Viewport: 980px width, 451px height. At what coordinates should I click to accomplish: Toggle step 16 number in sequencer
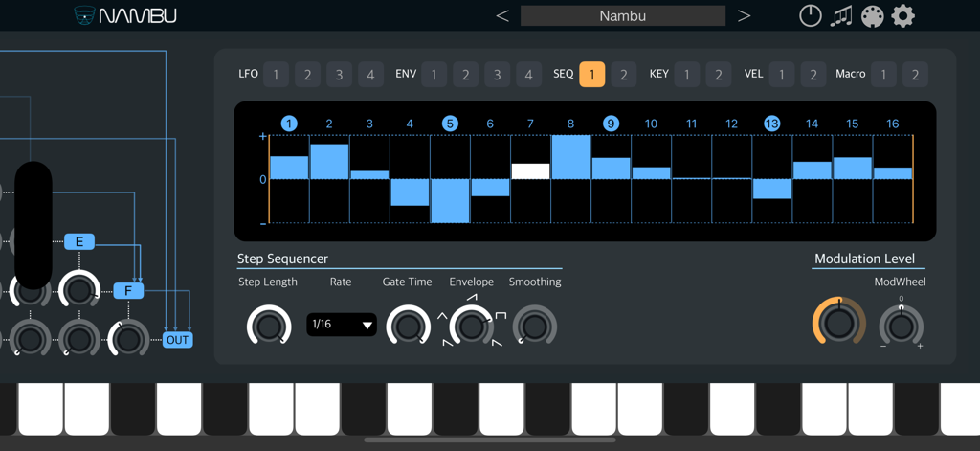[x=893, y=124]
